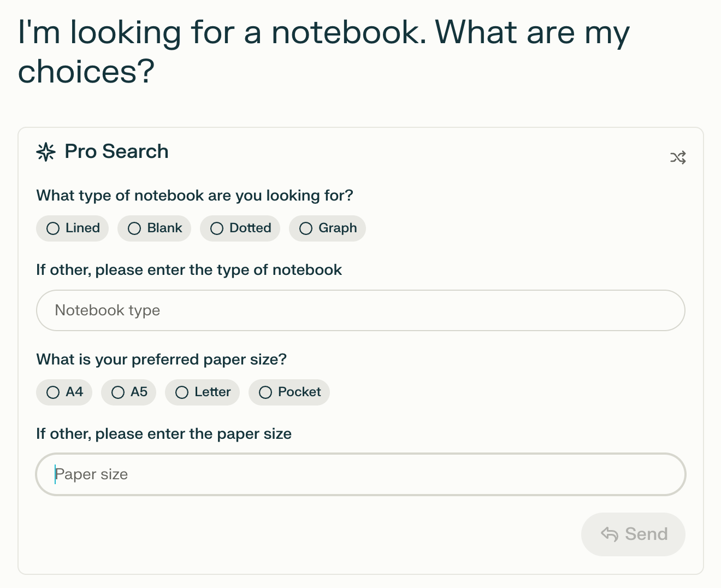Select the Pocket paper size

(289, 392)
